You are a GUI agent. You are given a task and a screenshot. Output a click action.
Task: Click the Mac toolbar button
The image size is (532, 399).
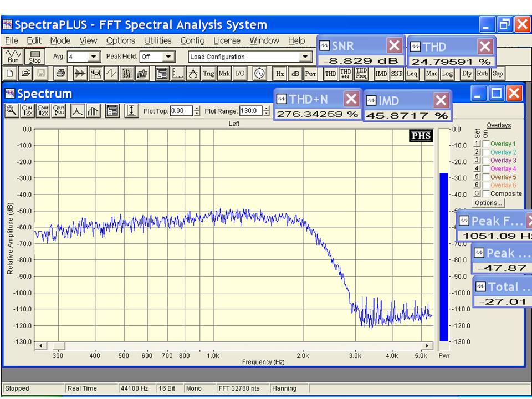432,74
